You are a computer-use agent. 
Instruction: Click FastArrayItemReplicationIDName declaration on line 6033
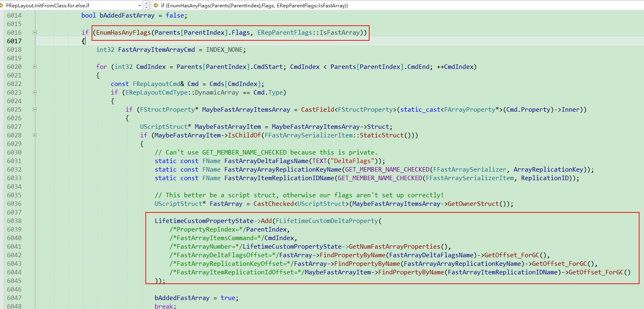tap(279, 178)
